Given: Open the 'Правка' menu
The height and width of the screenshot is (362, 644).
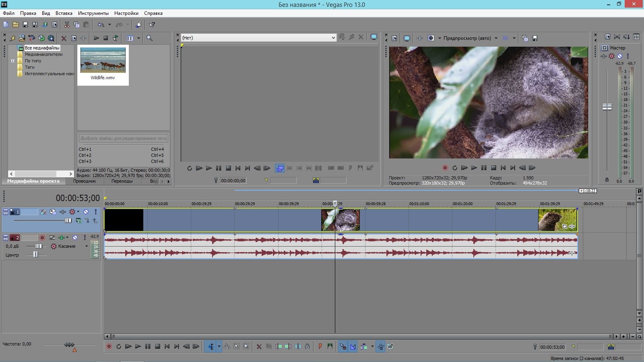Looking at the screenshot, I should point(28,13).
